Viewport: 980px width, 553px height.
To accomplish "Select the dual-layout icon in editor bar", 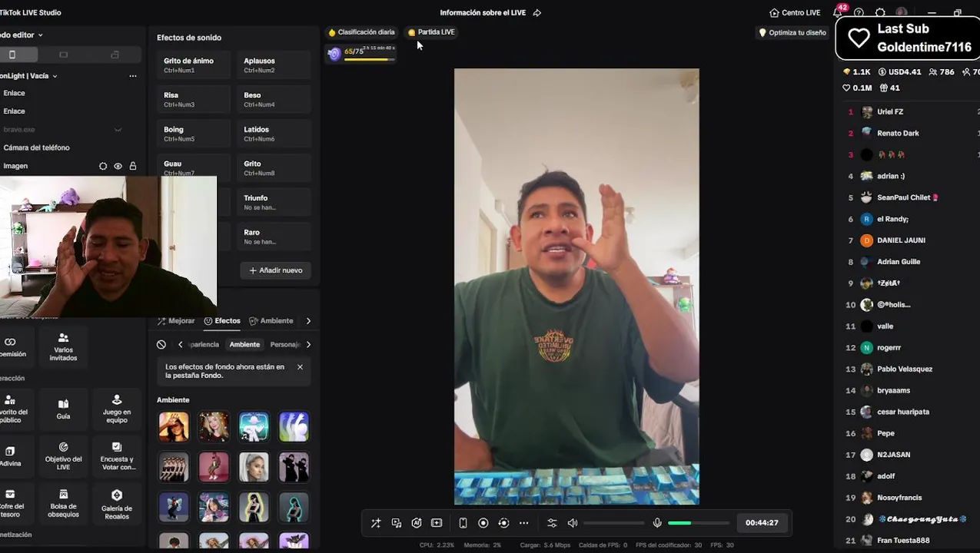I will pos(115,55).
